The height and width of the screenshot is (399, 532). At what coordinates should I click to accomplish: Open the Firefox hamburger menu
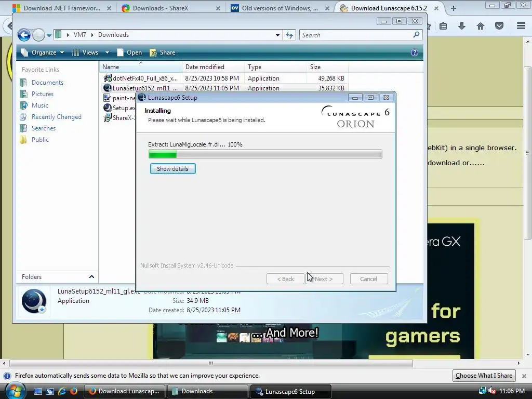(521, 26)
